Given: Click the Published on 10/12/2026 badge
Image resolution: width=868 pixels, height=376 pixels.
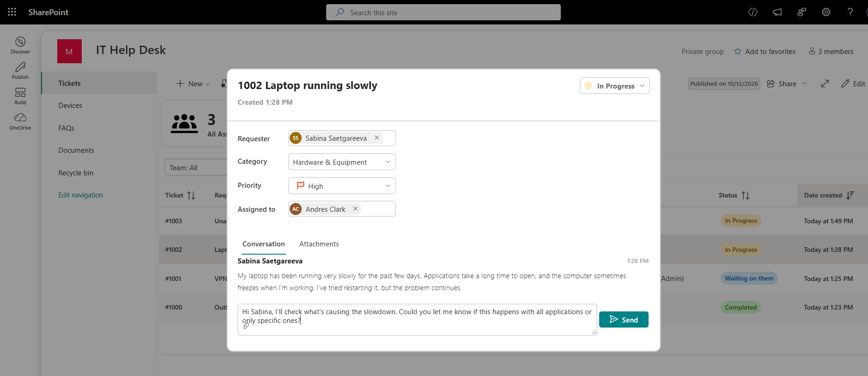Looking at the screenshot, I should (724, 84).
